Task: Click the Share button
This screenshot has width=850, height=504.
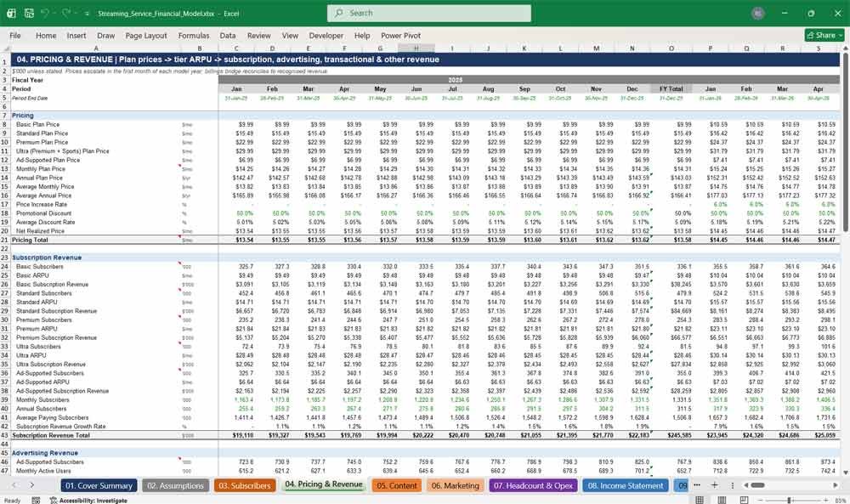Action: 824,35
